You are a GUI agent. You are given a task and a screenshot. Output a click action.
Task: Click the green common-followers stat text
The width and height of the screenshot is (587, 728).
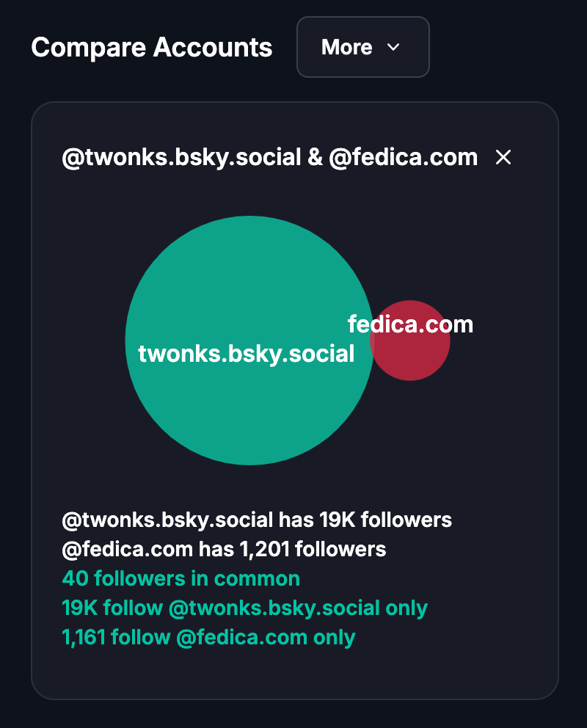click(x=181, y=578)
